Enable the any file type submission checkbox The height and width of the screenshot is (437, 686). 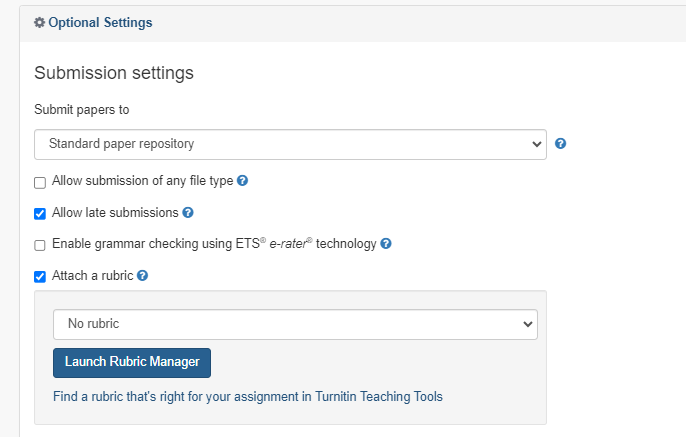click(40, 183)
